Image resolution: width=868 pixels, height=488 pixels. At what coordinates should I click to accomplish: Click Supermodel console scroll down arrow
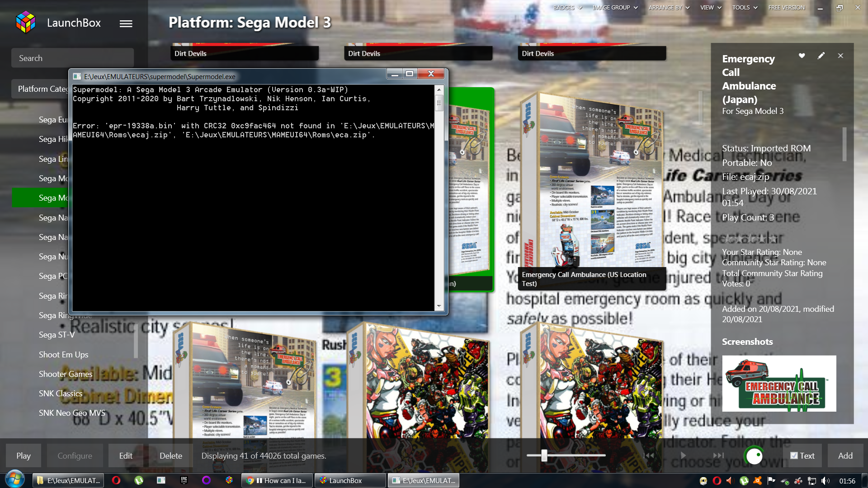pos(439,306)
